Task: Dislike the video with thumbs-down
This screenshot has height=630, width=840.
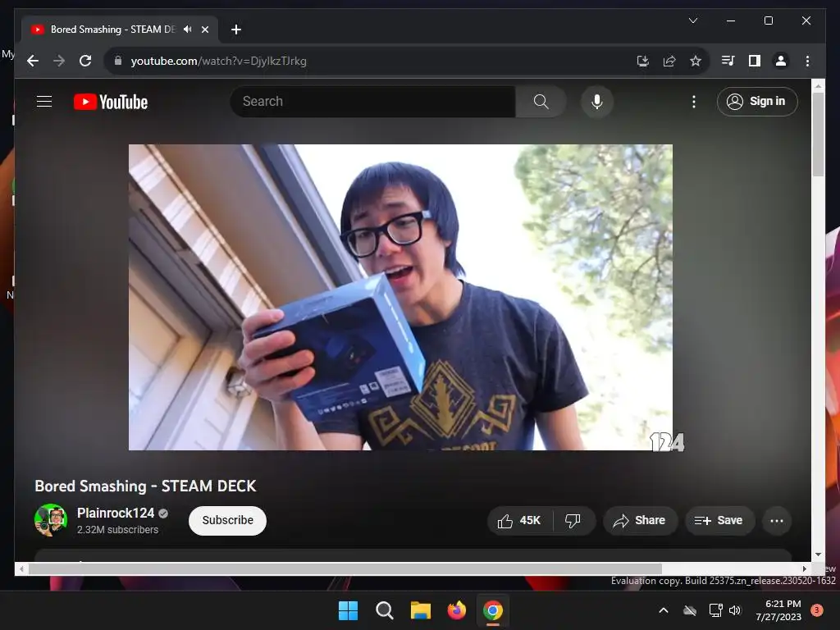Action: point(573,520)
